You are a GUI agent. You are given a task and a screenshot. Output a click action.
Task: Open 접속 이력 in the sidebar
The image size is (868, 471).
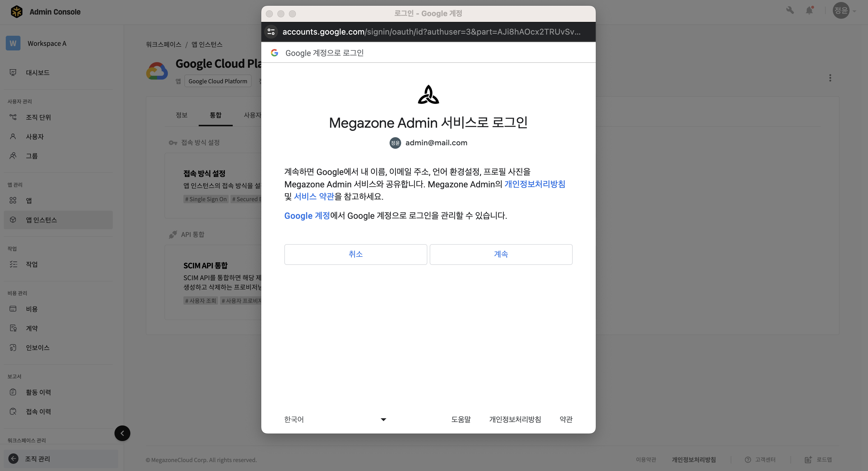[x=58, y=411]
